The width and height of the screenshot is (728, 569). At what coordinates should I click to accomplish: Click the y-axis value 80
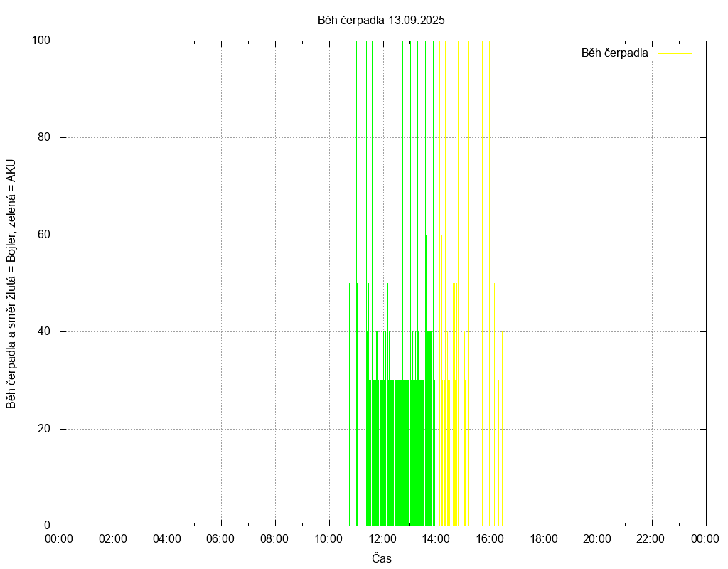(44, 137)
